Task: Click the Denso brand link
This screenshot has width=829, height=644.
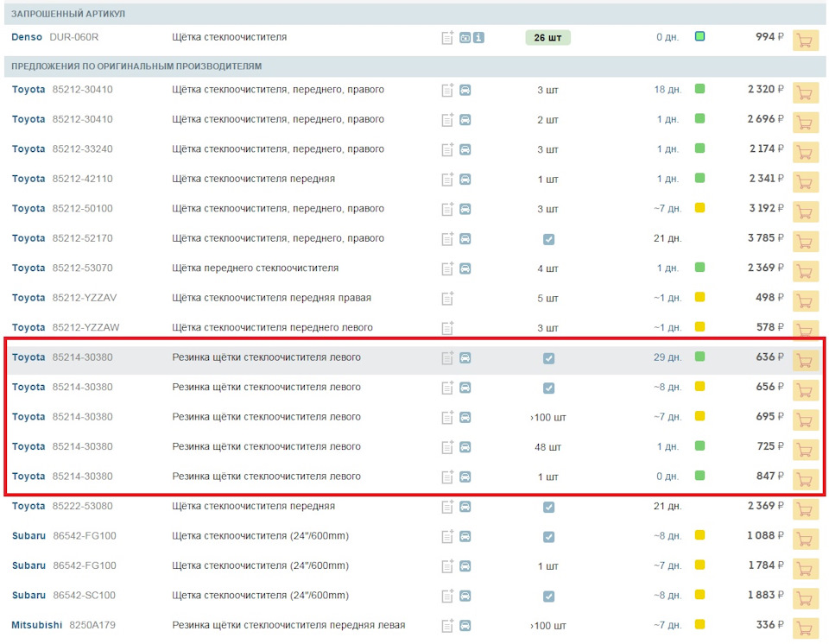Action: (27, 37)
